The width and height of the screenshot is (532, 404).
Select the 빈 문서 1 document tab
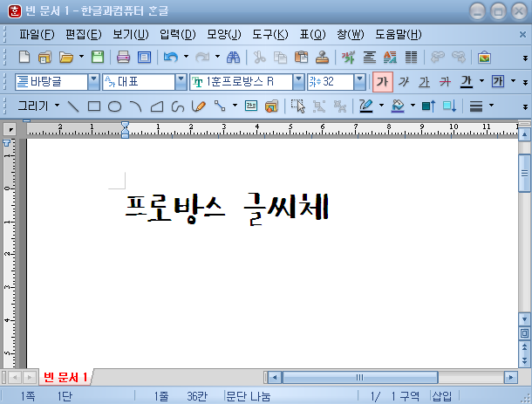click(65, 377)
